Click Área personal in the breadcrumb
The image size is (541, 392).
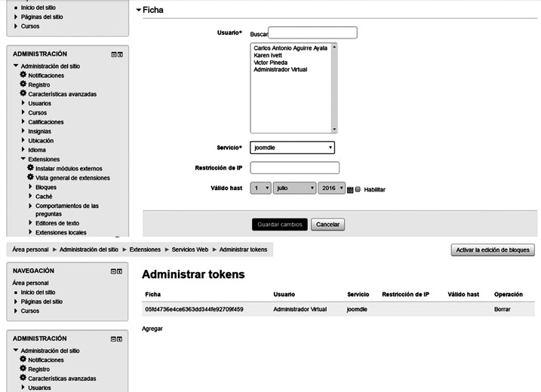coord(30,250)
